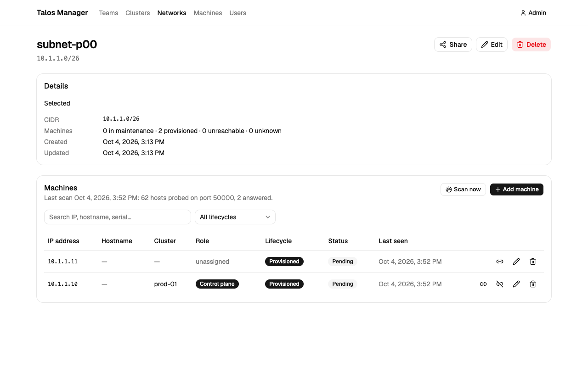
Task: Go to the Teams page
Action: click(108, 13)
